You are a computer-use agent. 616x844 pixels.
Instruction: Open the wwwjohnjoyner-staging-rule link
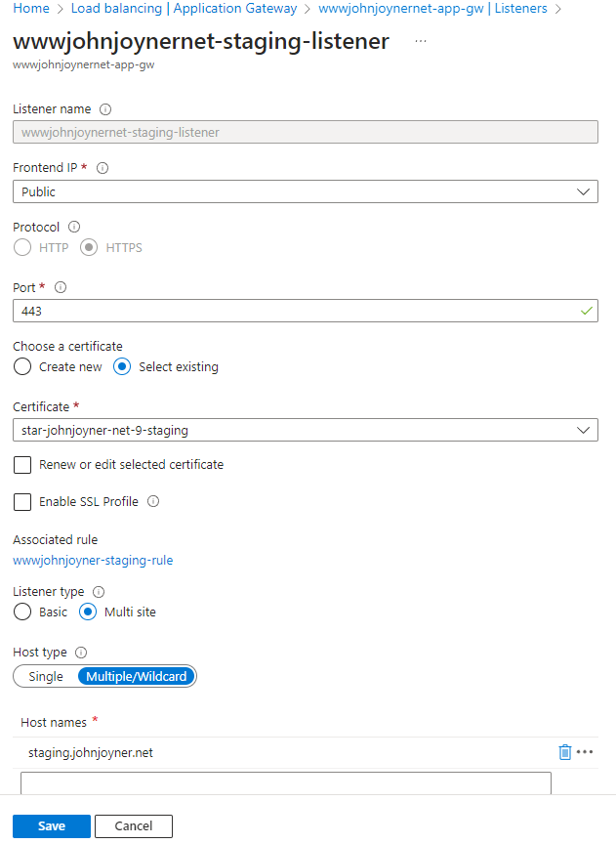(x=93, y=561)
